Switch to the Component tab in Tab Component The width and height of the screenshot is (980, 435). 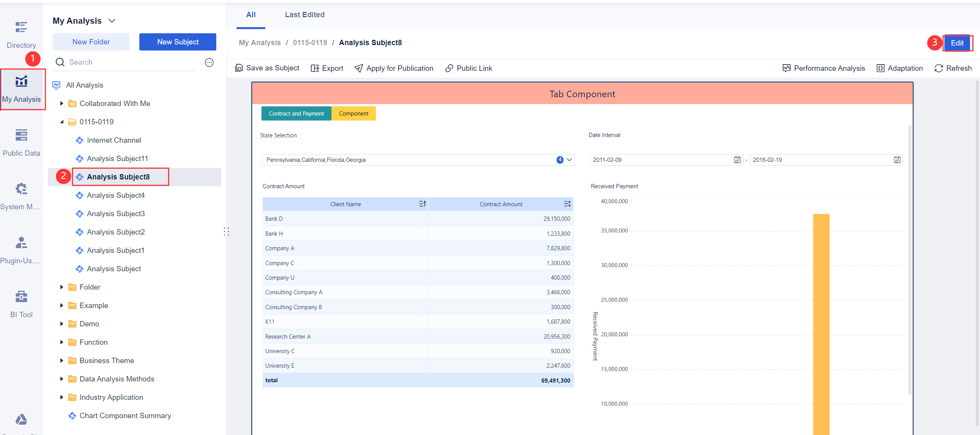click(353, 113)
